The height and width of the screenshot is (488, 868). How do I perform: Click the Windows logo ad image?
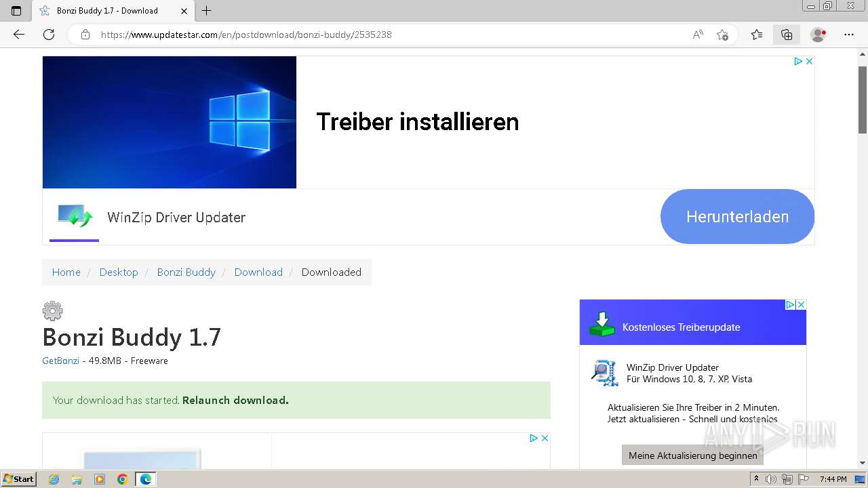pyautogui.click(x=170, y=122)
